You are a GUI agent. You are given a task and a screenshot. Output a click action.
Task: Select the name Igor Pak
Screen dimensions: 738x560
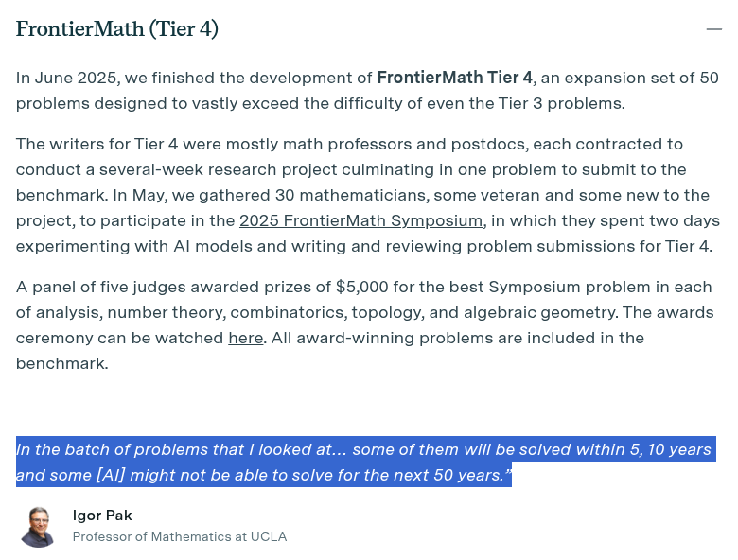point(102,516)
